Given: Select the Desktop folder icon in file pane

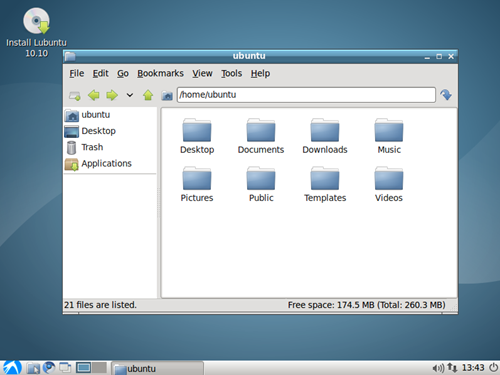Looking at the screenshot, I should [197, 136].
